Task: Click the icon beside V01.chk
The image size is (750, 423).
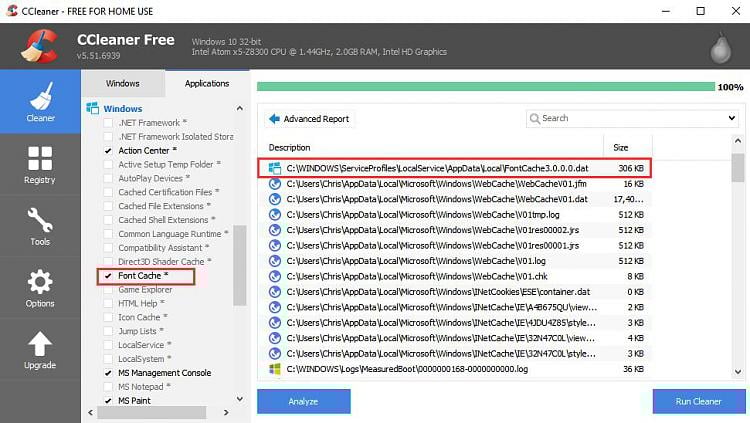Action: [x=275, y=276]
